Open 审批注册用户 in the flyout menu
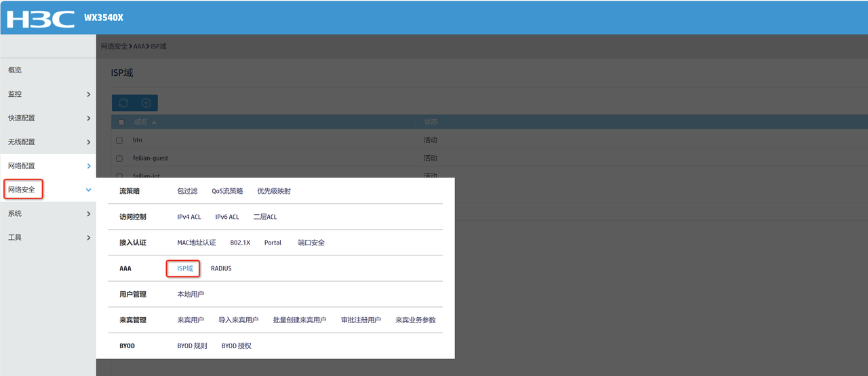Viewport: 868px width, 376px height. click(x=361, y=320)
